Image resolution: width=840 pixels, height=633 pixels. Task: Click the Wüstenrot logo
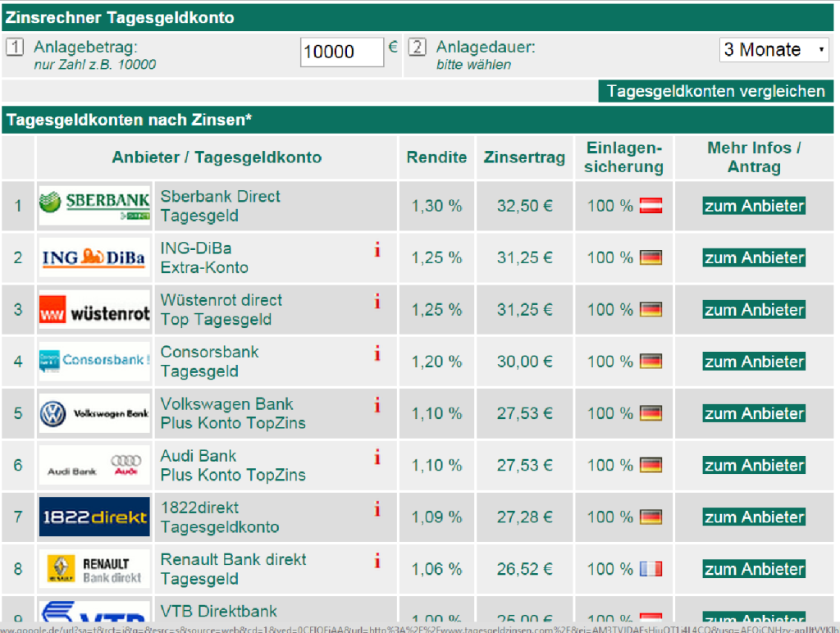94,310
